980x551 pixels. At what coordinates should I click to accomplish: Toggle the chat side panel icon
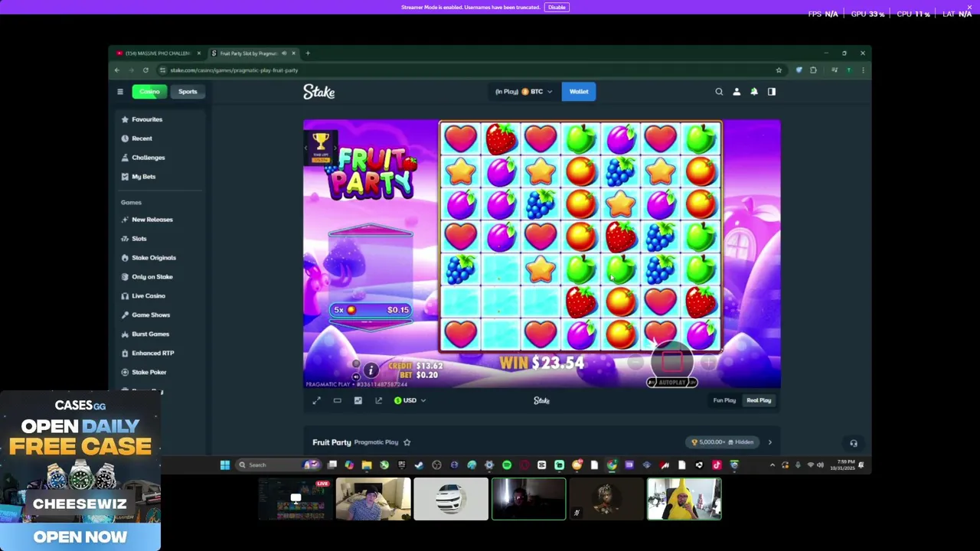click(772, 92)
